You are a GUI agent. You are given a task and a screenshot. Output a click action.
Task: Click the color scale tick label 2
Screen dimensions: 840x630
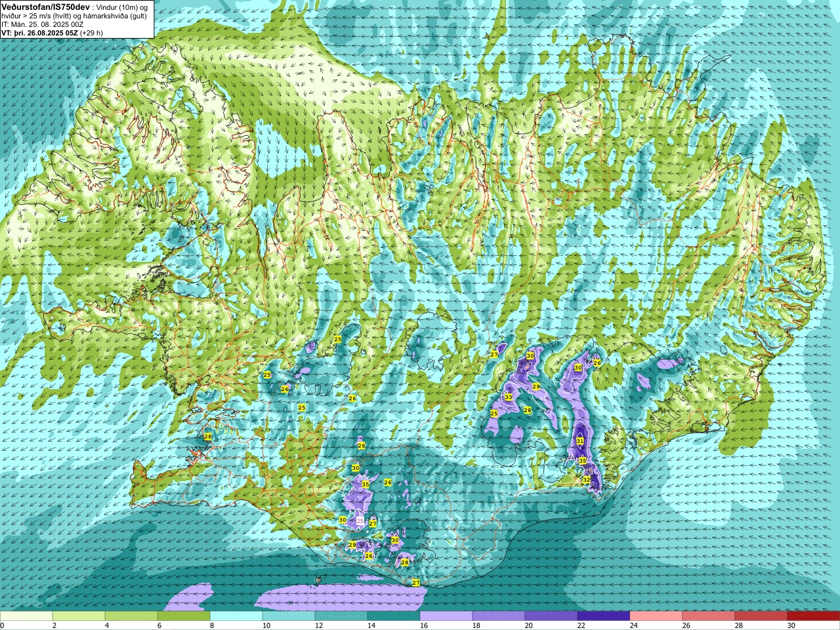coord(54,626)
